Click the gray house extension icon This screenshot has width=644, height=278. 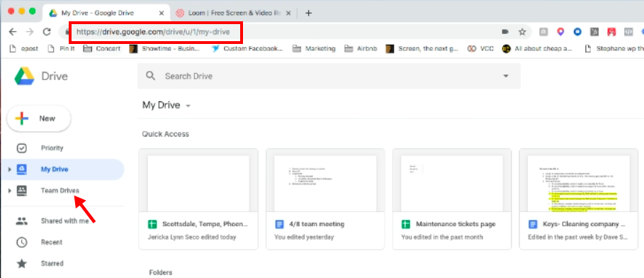(543, 32)
